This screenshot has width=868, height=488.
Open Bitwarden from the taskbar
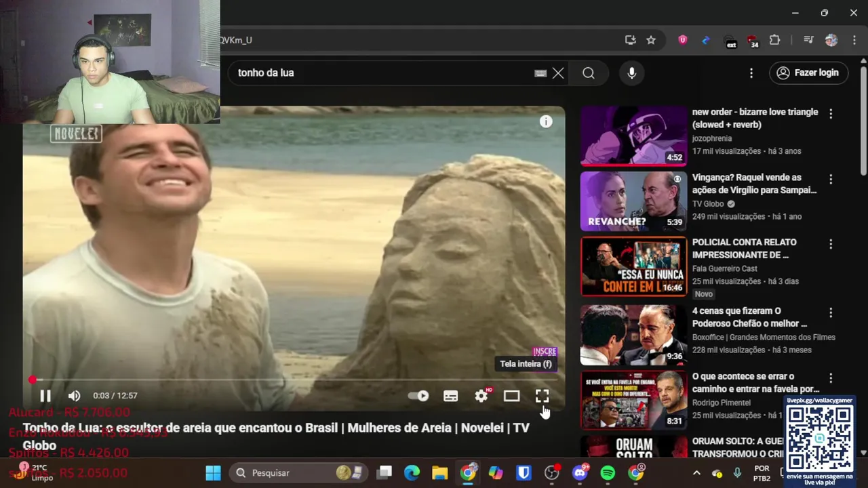point(524,472)
